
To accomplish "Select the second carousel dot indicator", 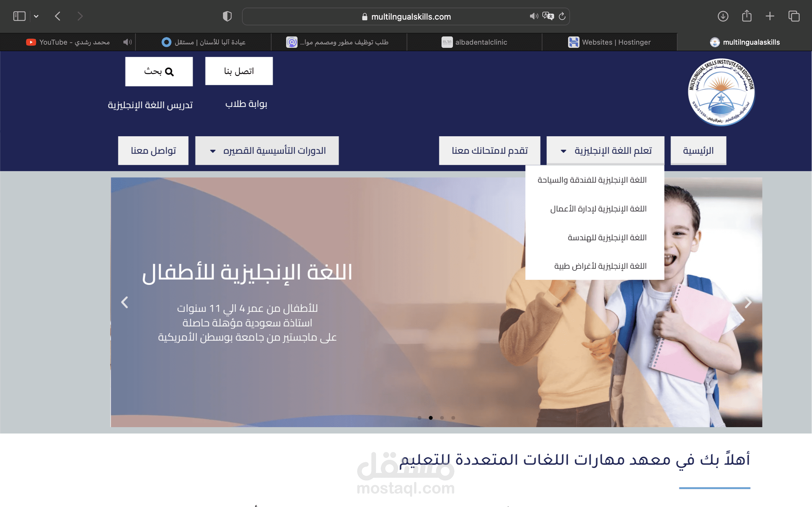I will 430,418.
